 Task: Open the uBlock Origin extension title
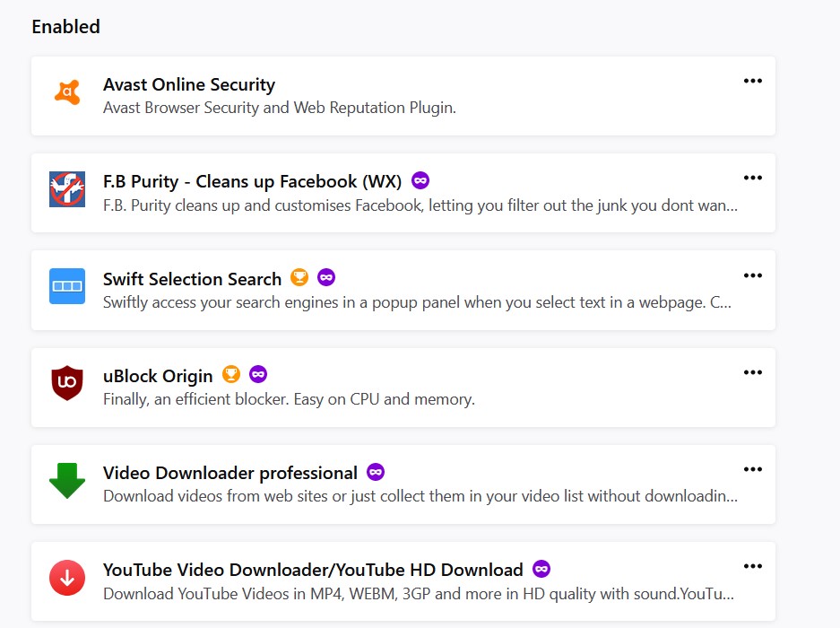click(x=158, y=376)
